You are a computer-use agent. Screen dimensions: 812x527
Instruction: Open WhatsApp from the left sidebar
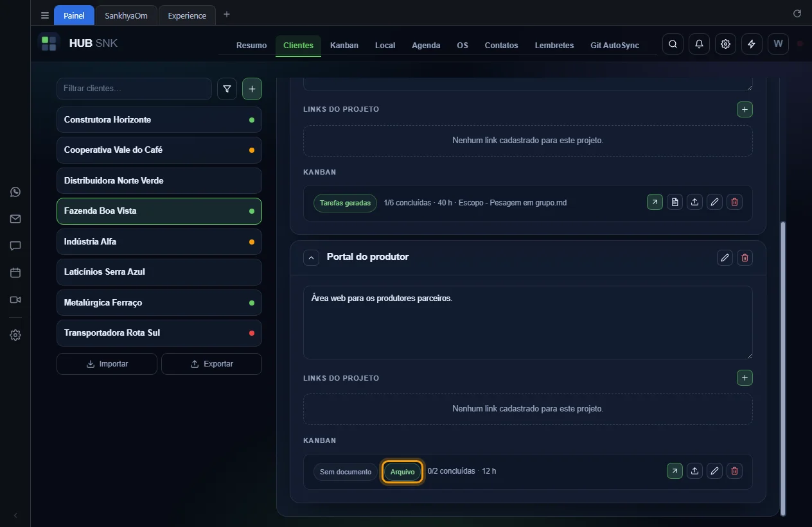coord(15,192)
